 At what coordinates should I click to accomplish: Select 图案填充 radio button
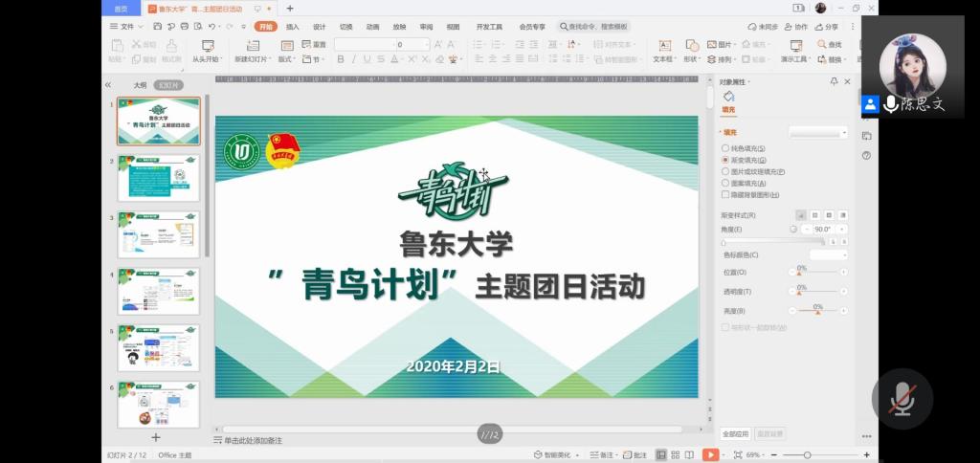tap(725, 183)
